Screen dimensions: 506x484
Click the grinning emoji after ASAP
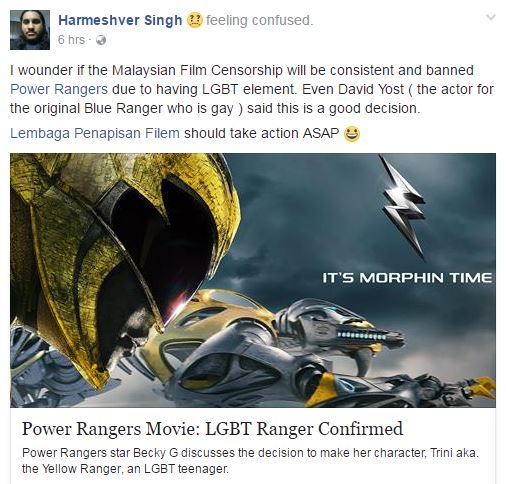click(352, 134)
